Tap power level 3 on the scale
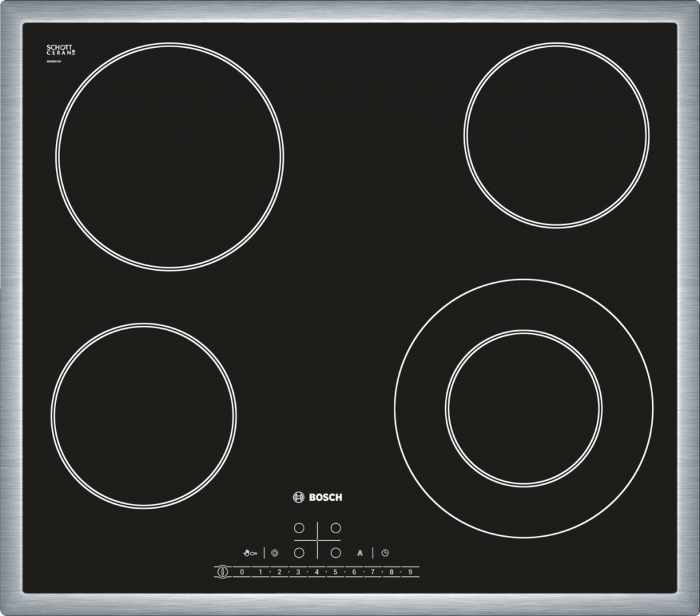 point(298,572)
